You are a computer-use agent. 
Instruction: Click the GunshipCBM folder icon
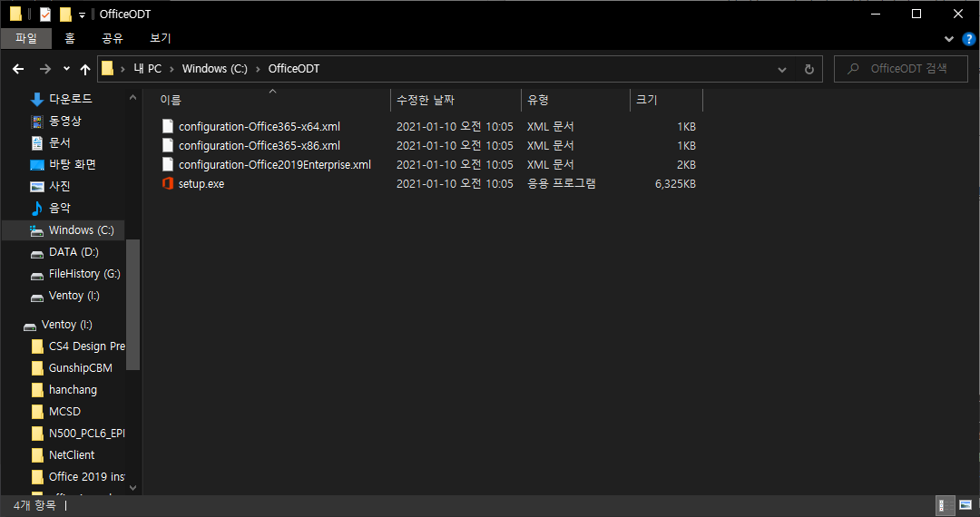[37, 367]
